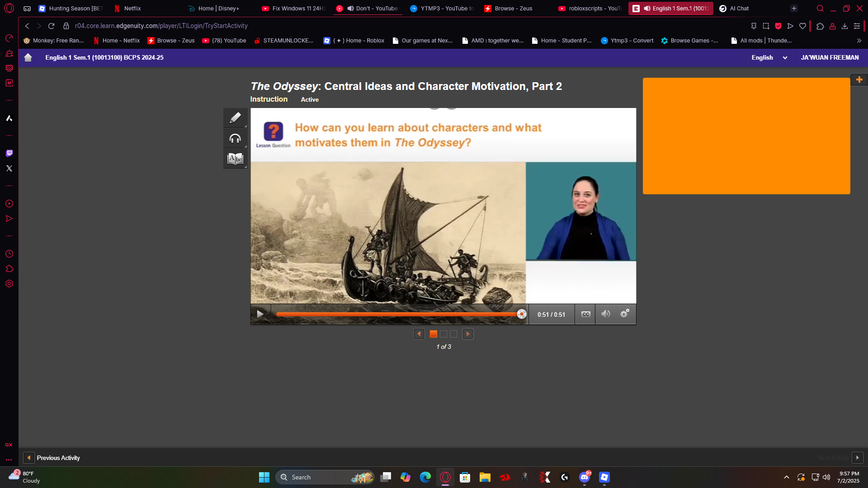Screen dimensions: 868x488
Task: Click the Next Activity arrow
Action: [857, 458]
